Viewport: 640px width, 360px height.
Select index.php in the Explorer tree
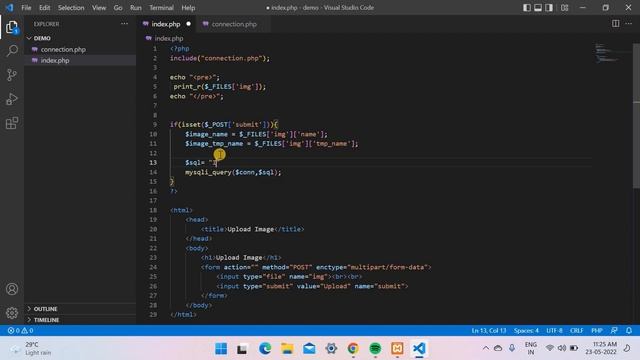pyautogui.click(x=55, y=60)
